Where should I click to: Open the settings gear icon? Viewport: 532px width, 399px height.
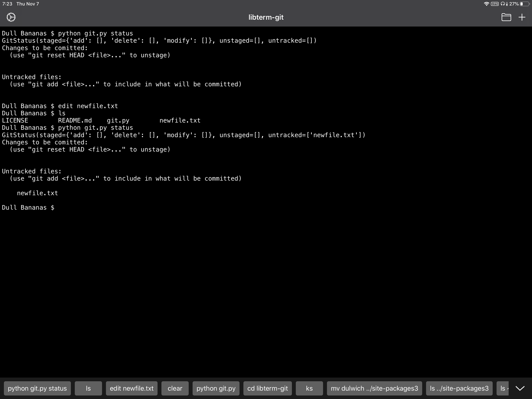pos(11,17)
